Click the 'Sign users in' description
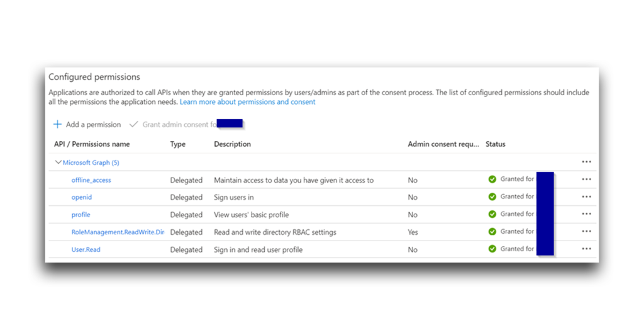Image resolution: width=644 pixels, height=330 pixels. pos(234,197)
